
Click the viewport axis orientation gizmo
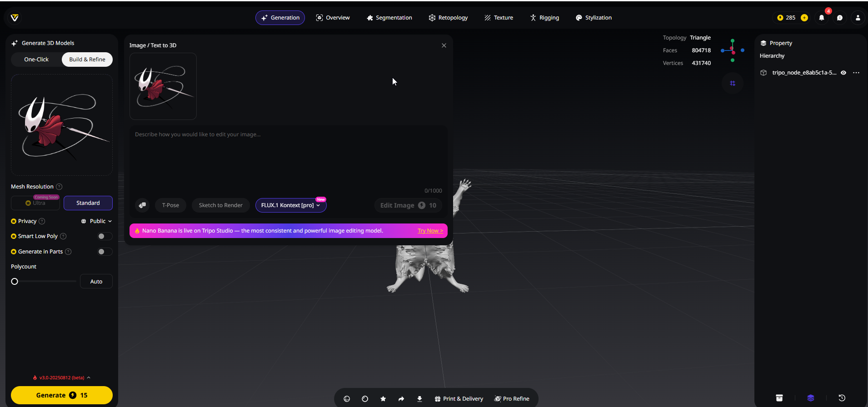pos(733,50)
